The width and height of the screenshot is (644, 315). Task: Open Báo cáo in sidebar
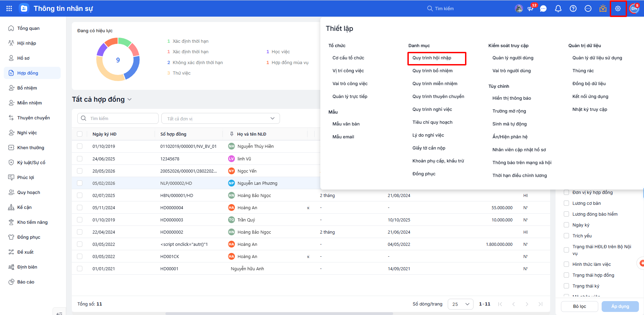click(x=32, y=282)
